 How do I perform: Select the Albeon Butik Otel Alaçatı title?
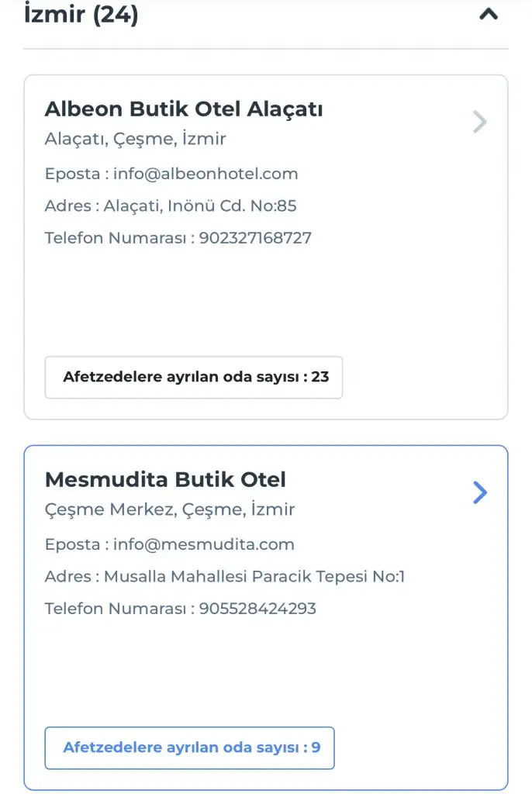(184, 109)
